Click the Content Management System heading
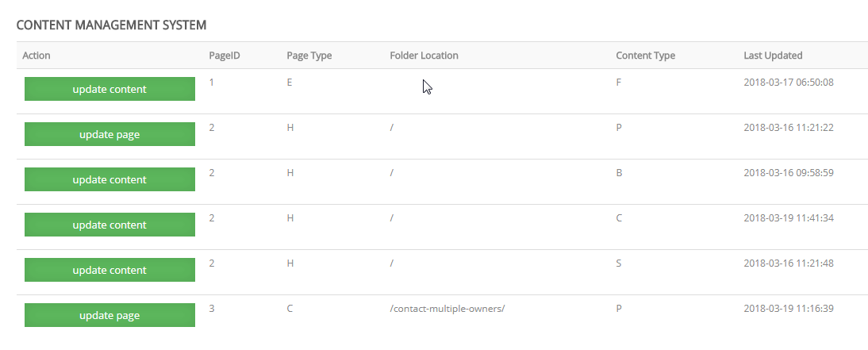 111,25
